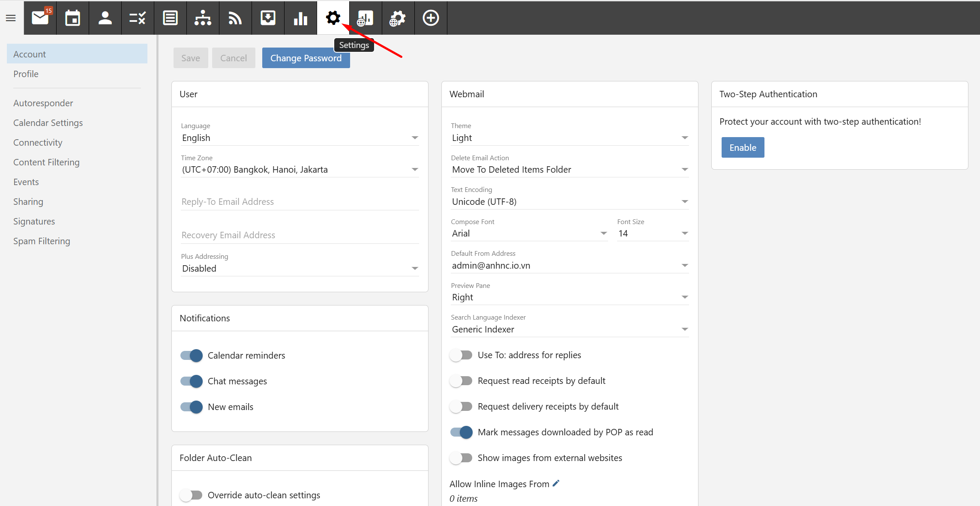Edit Allow Inline Images From pencil icon
The image size is (980, 506).
pos(556,483)
